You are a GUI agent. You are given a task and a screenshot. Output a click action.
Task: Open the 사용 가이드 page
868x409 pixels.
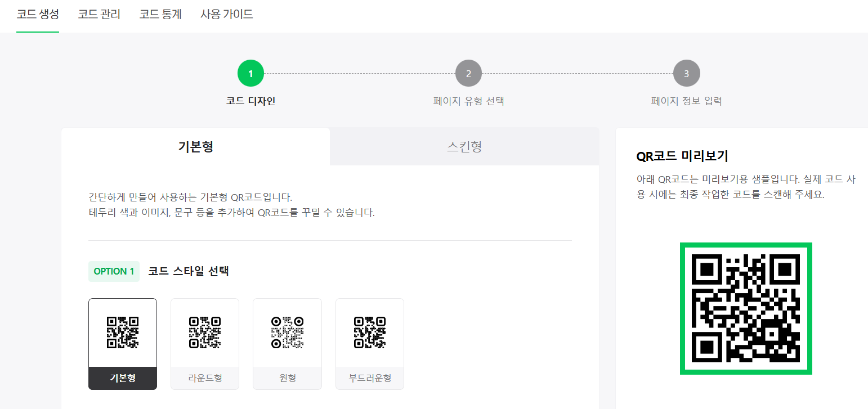(226, 15)
